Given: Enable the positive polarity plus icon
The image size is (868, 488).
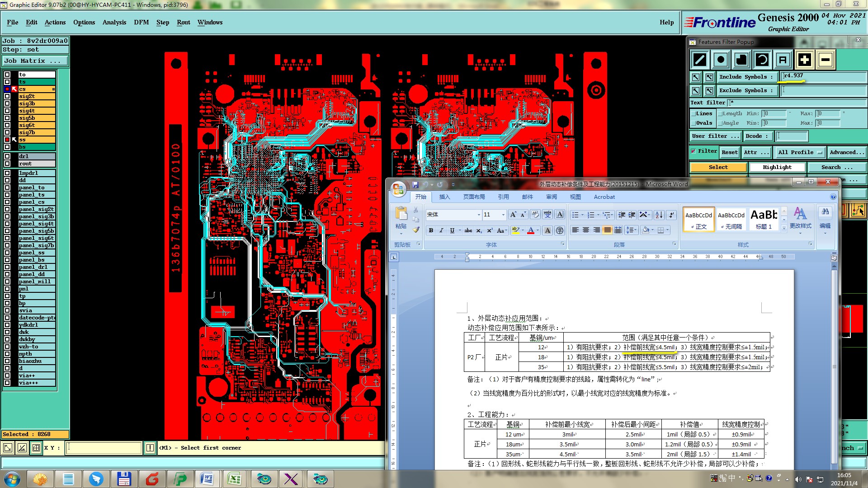Looking at the screenshot, I should [804, 60].
